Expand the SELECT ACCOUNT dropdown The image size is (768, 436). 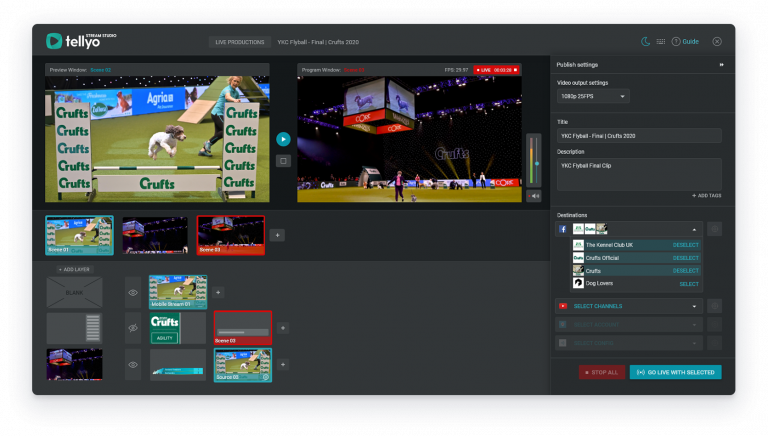[629, 324]
